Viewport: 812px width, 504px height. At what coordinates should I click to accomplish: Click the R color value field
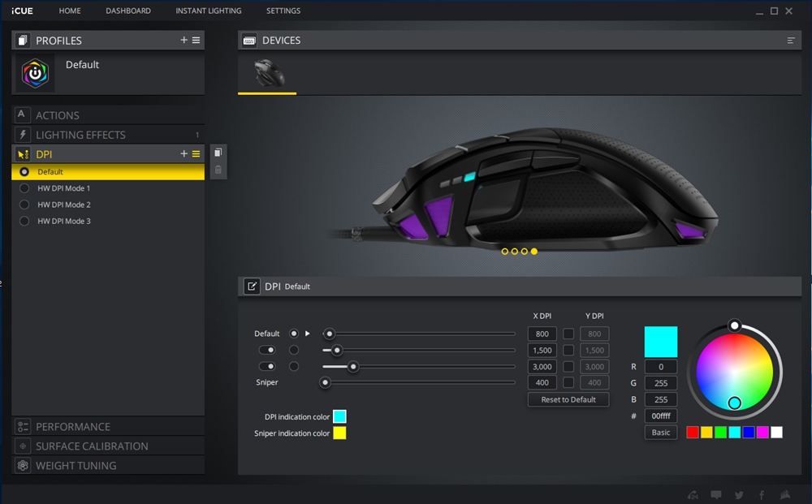coord(661,367)
